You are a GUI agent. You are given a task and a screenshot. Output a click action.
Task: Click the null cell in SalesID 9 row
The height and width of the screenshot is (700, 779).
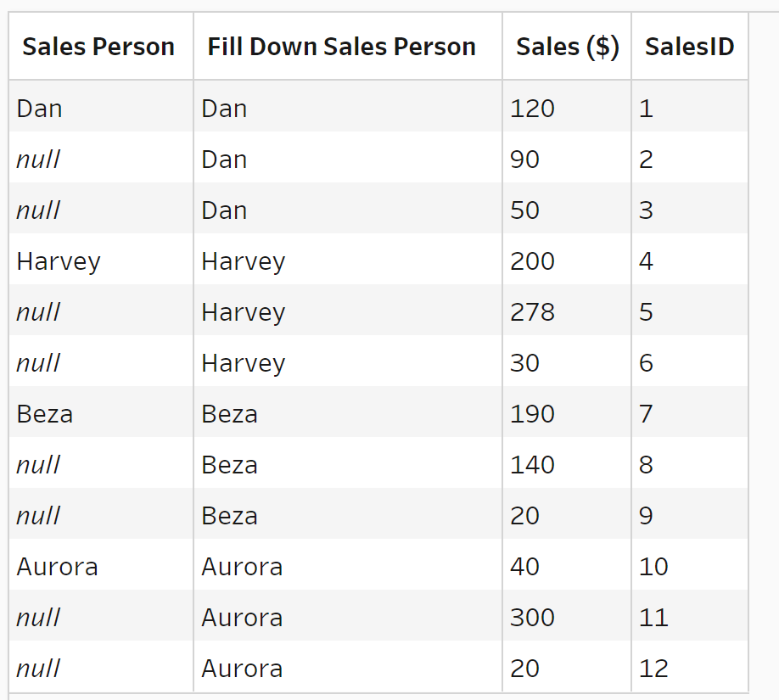coord(38,515)
